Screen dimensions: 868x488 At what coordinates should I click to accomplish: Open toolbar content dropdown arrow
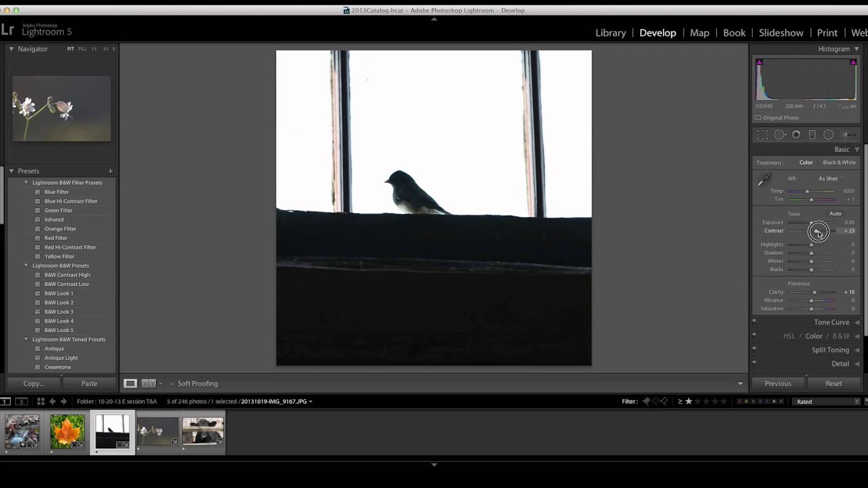click(741, 384)
